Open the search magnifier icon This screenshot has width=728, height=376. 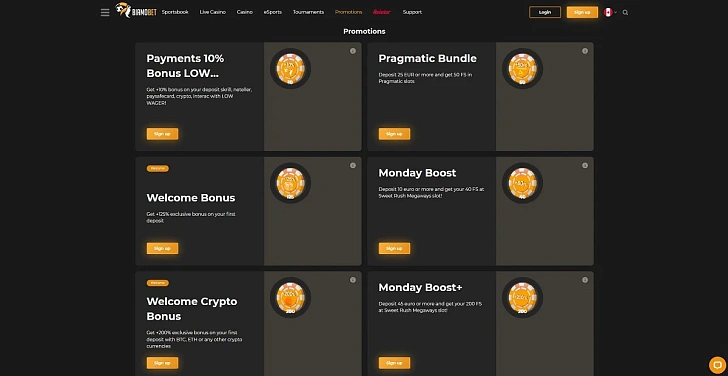point(625,13)
